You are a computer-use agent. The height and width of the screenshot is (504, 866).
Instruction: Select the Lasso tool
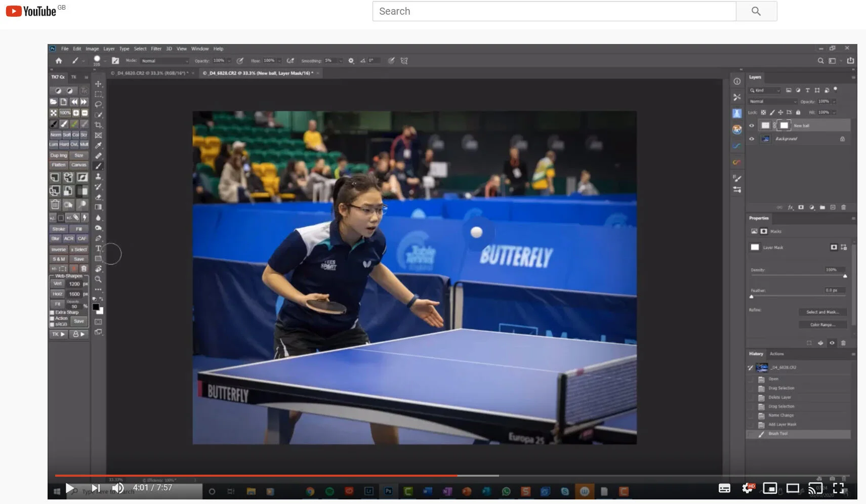[98, 104]
